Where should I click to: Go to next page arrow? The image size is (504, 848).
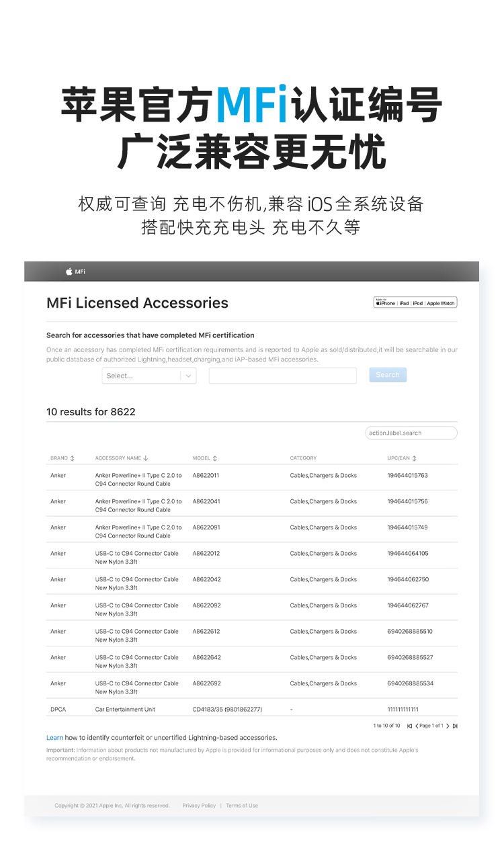point(448,726)
